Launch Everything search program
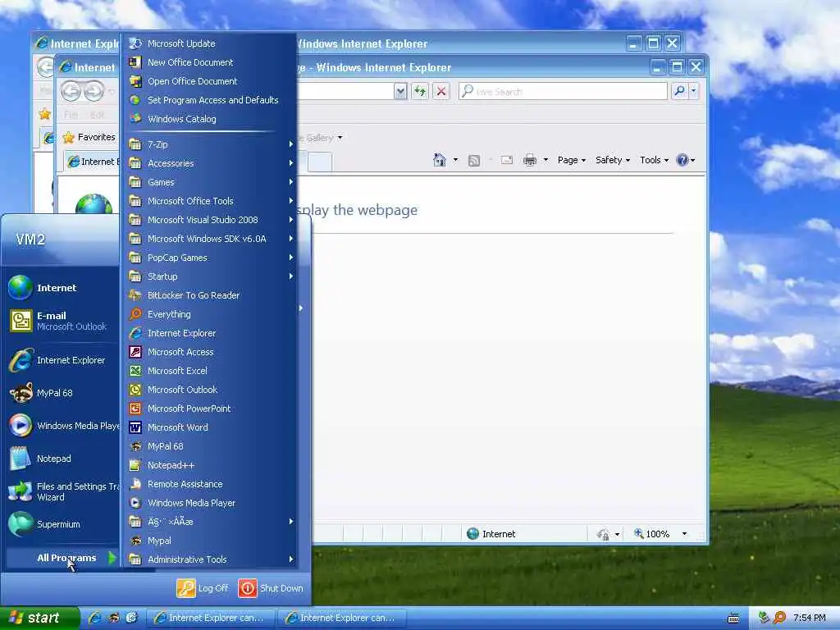This screenshot has width=840, height=630. tap(209, 314)
